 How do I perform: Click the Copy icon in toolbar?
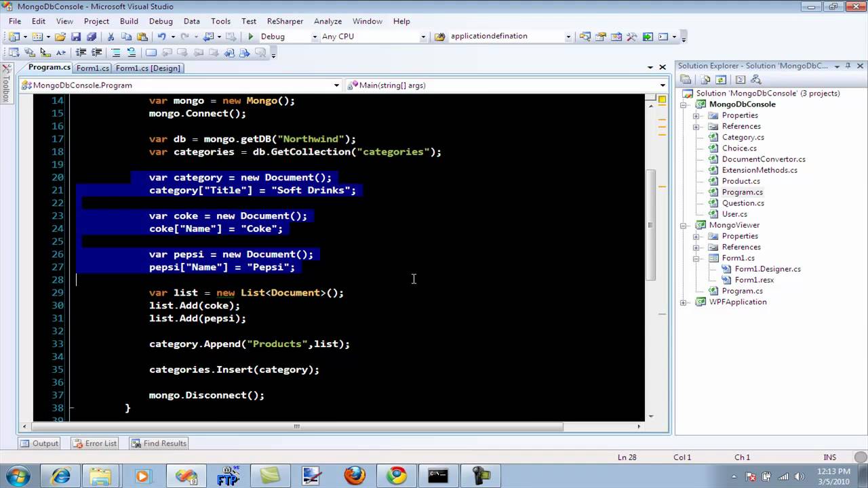126,37
